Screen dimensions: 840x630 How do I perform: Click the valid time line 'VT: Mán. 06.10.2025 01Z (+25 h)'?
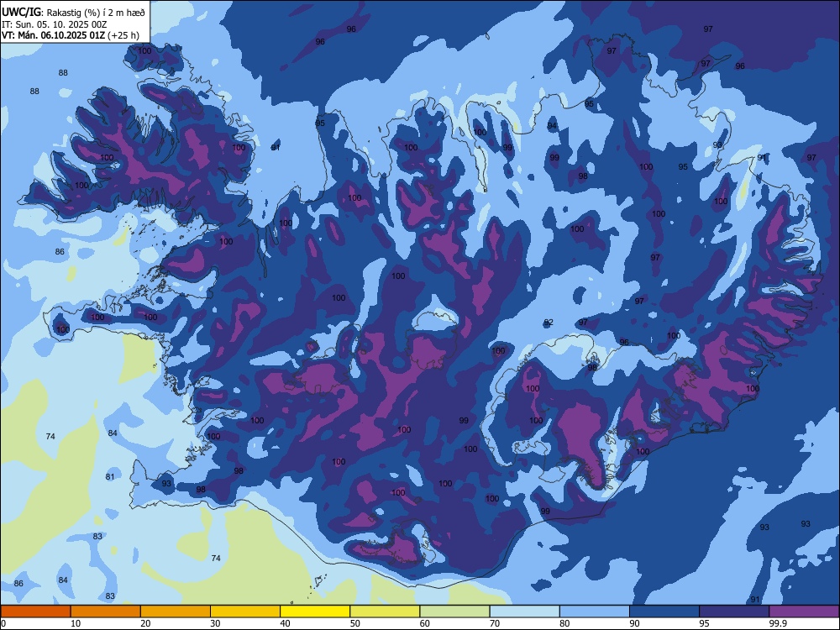pyautogui.click(x=71, y=35)
